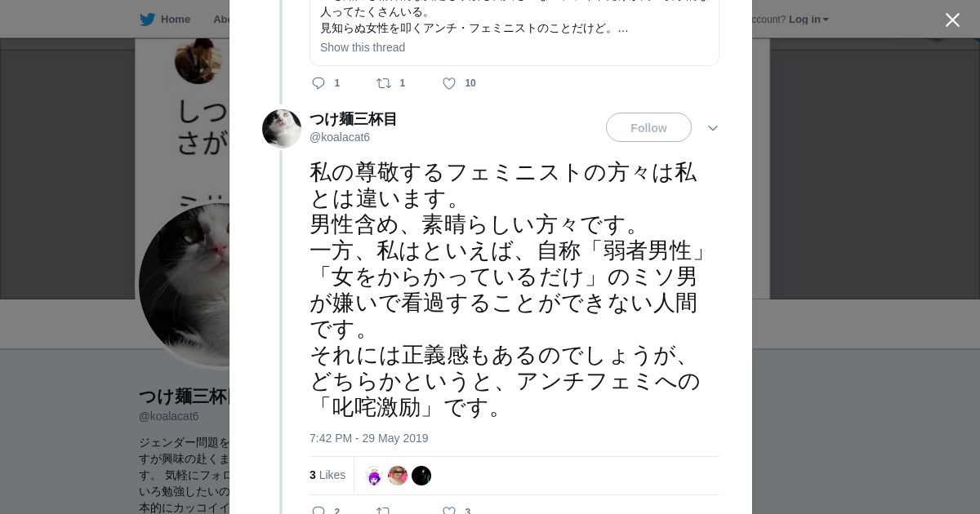Click the Show this thread link
980x514 pixels.
(x=363, y=47)
